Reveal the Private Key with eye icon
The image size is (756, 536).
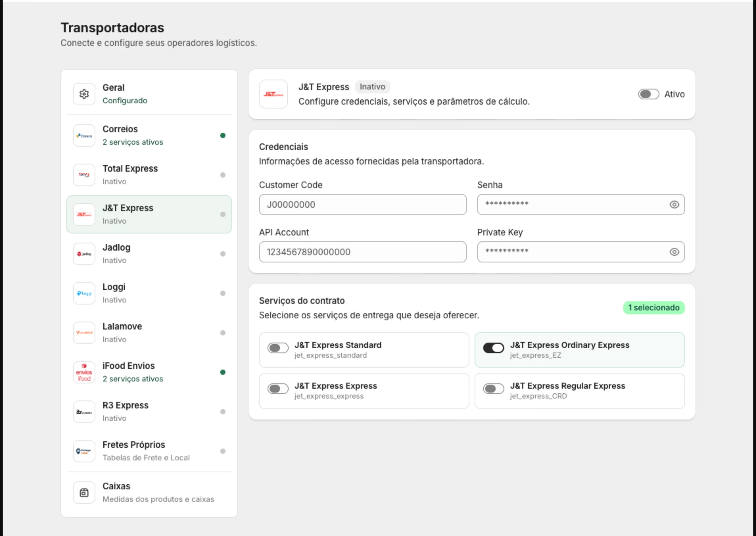(674, 252)
